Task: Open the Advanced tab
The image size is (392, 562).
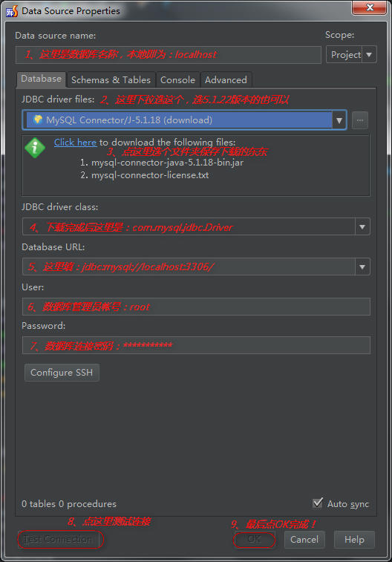Action: pyautogui.click(x=226, y=79)
